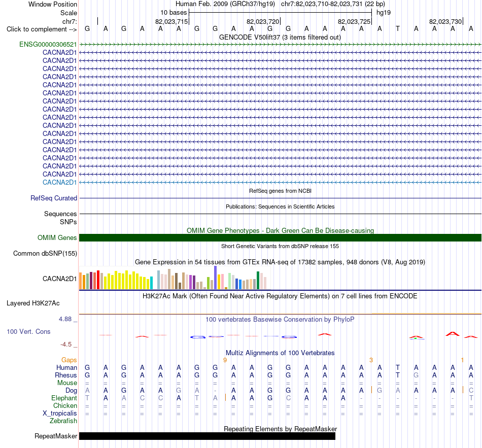
Task: Click the chr7: ruler label
Action: [x=70, y=21]
